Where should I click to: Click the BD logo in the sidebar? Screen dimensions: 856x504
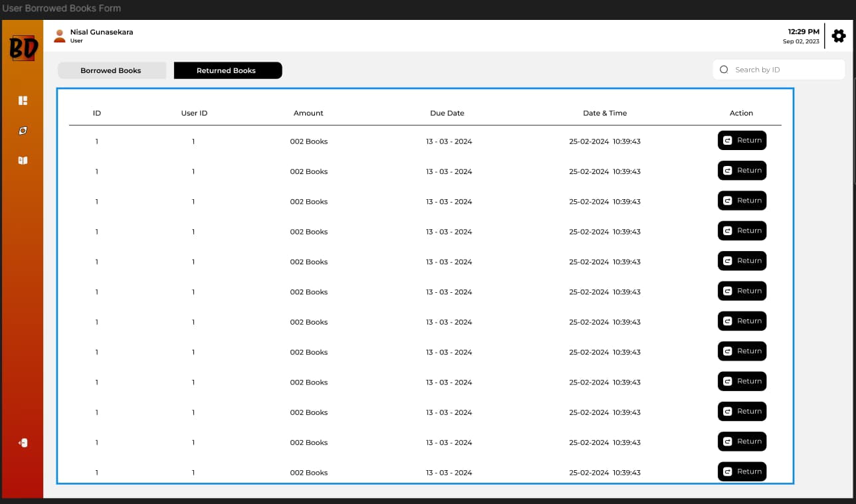point(23,48)
